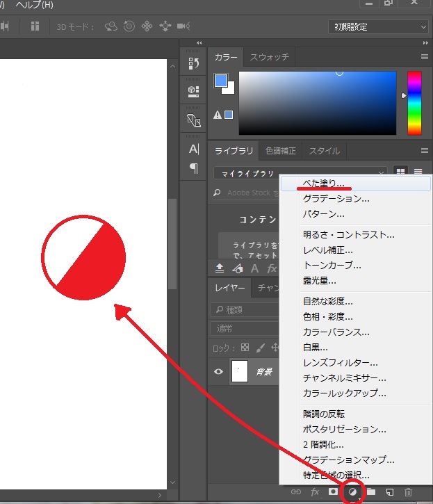Choose 2 階調化... menu item

tap(356, 444)
